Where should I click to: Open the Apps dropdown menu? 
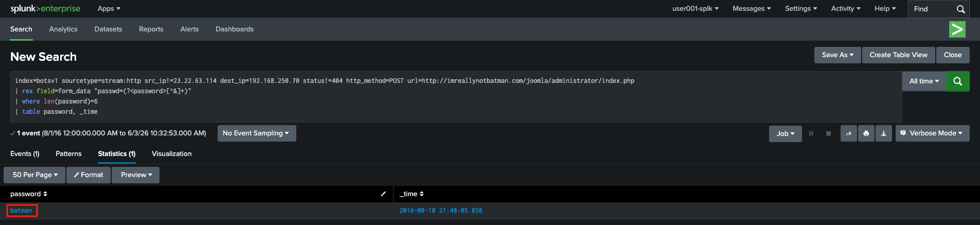pyautogui.click(x=109, y=9)
